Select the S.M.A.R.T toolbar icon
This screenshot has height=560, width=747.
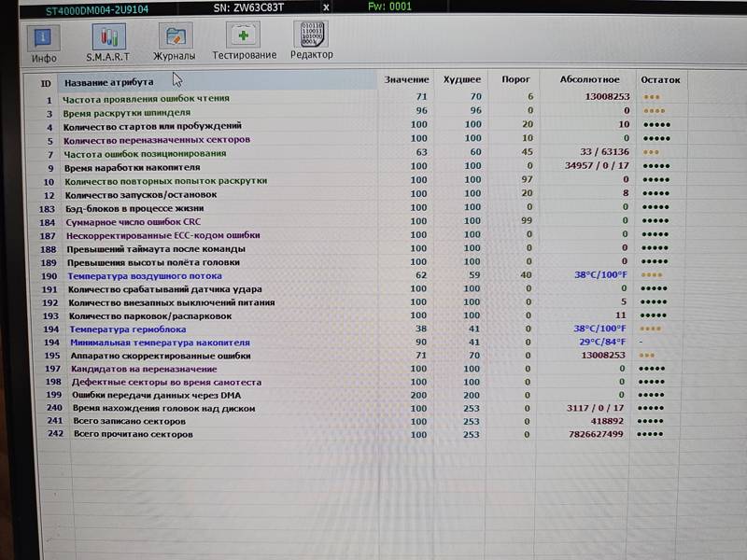108,43
